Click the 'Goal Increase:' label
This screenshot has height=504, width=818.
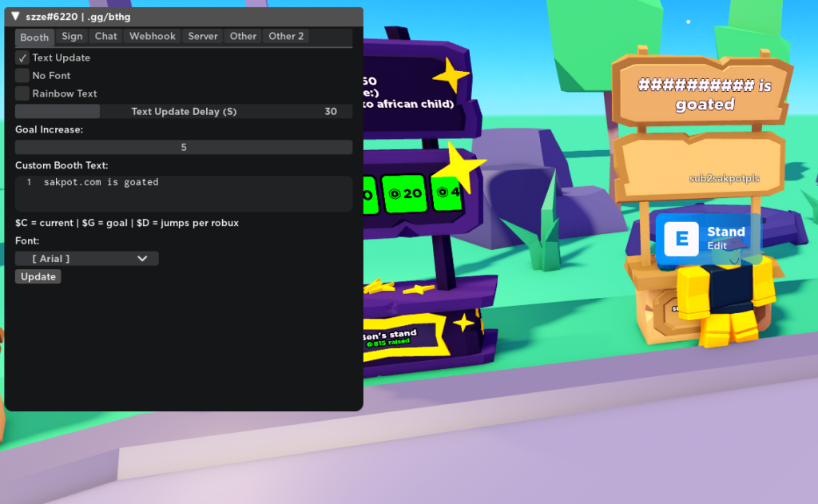point(49,129)
